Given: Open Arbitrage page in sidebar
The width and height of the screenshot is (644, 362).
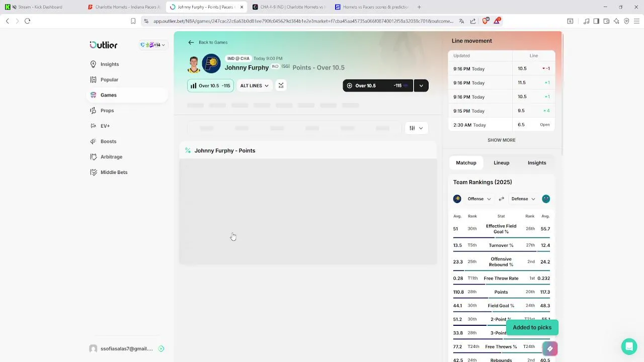Looking at the screenshot, I should coord(111,157).
